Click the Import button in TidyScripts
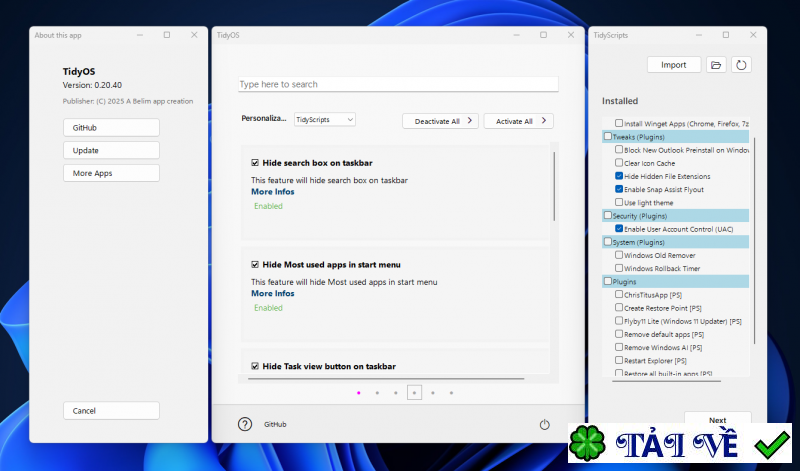The width and height of the screenshot is (800, 471). point(674,65)
